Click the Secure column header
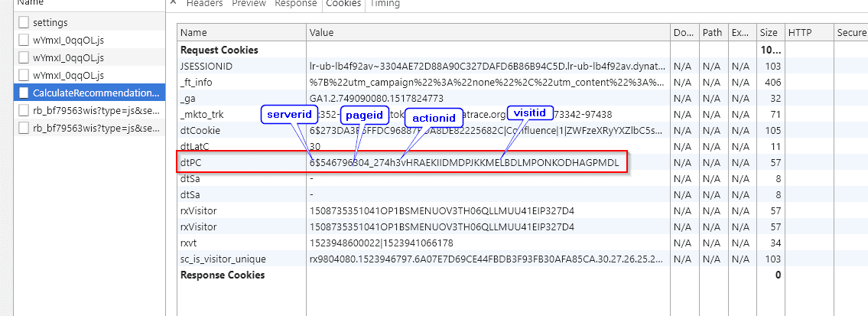This screenshot has width=868, height=316. [851, 33]
